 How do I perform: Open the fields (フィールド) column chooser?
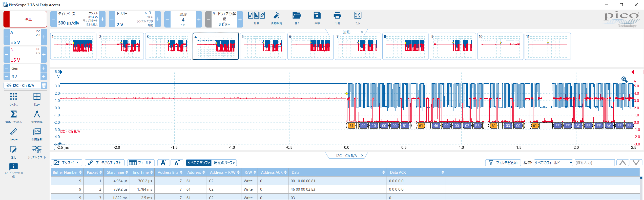[141, 163]
